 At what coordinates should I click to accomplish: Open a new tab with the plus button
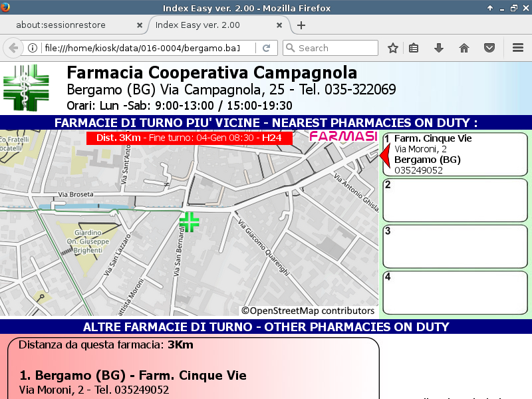301,25
